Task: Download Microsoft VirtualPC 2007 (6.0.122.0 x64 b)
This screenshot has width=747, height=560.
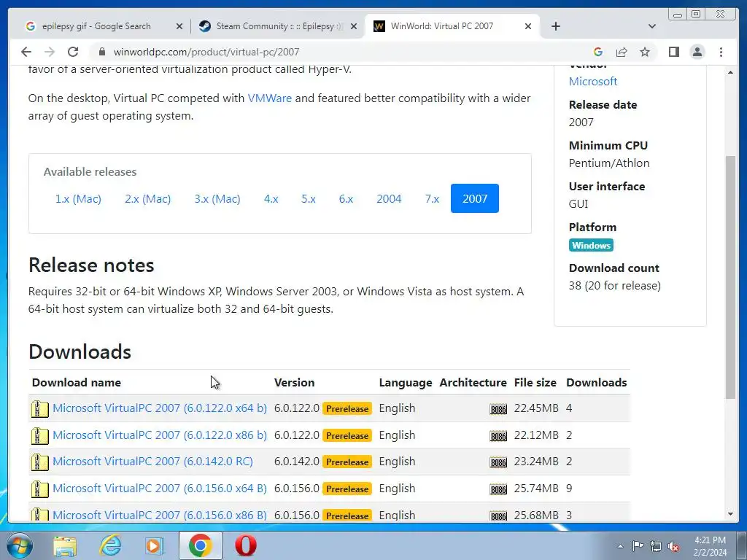Action: (160, 408)
